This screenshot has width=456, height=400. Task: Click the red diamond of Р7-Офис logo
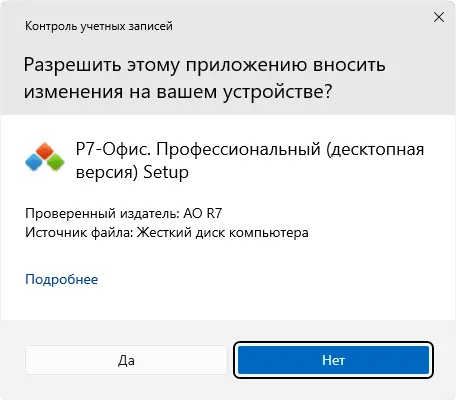pyautogui.click(x=45, y=151)
